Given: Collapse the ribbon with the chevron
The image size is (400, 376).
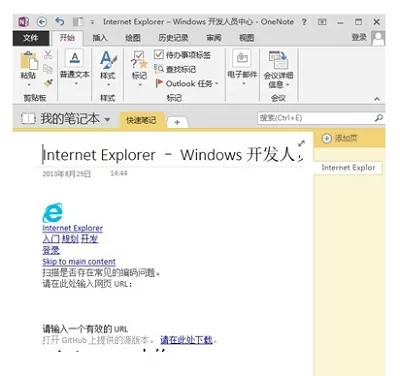Looking at the screenshot, I should tap(377, 99).
